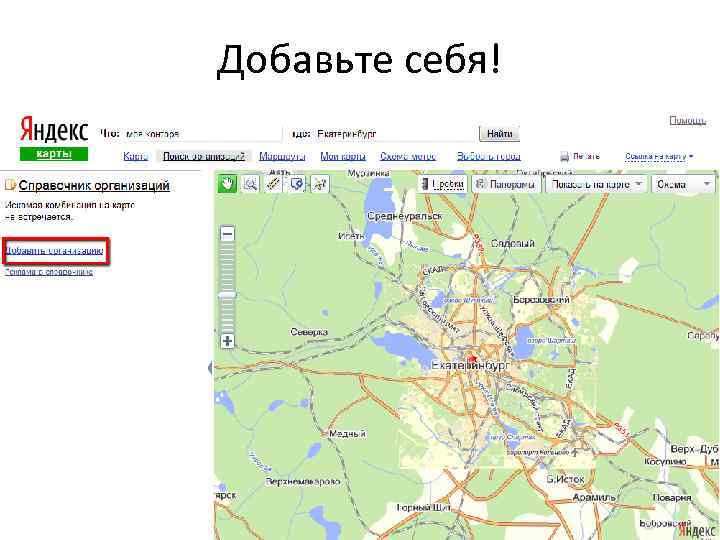The image size is (720, 540).
Task: Expand the Ссылка на карту dropdown
Action: click(659, 157)
